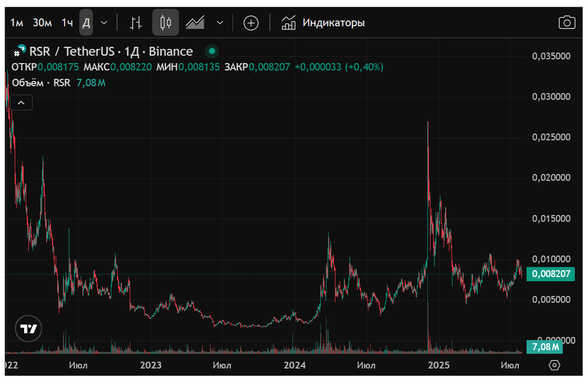This screenshot has height=379, width=588.
Task: Click the RSR / TetherUS symbol title
Action: [111, 51]
